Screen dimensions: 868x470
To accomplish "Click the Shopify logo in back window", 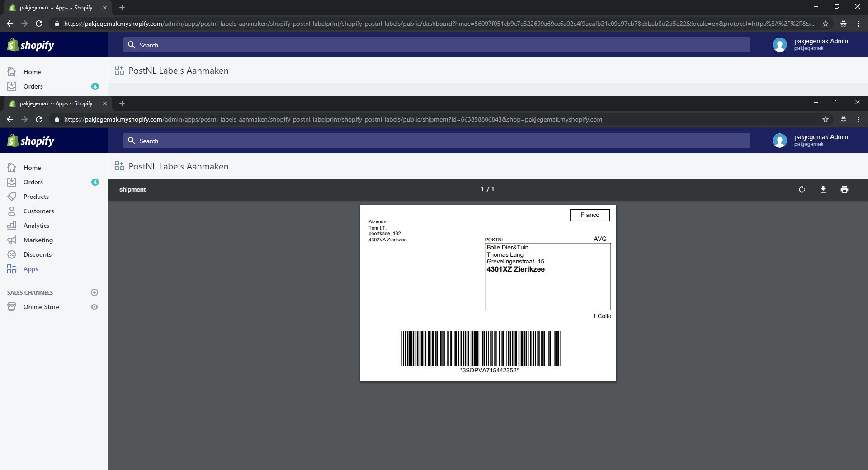I will [31, 45].
